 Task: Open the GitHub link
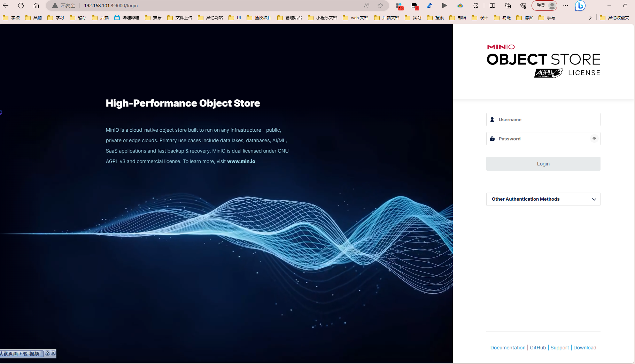tap(538, 348)
